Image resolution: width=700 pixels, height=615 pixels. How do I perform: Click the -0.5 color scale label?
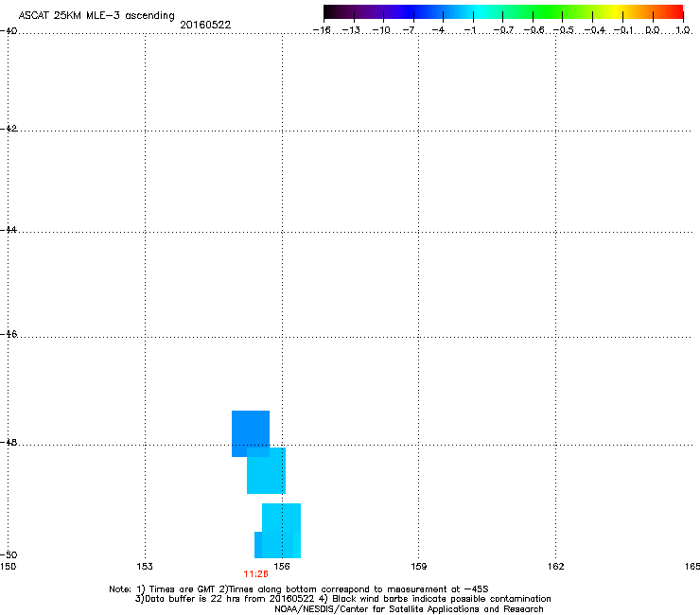(564, 30)
